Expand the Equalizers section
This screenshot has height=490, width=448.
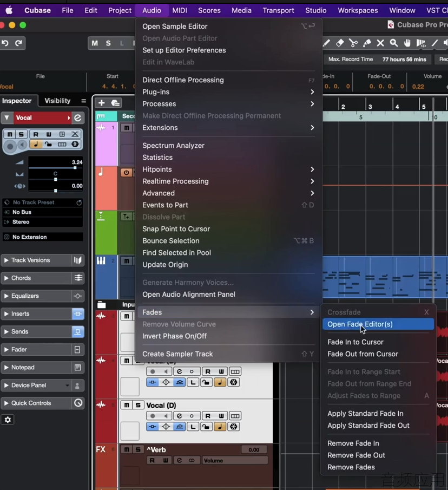point(6,296)
